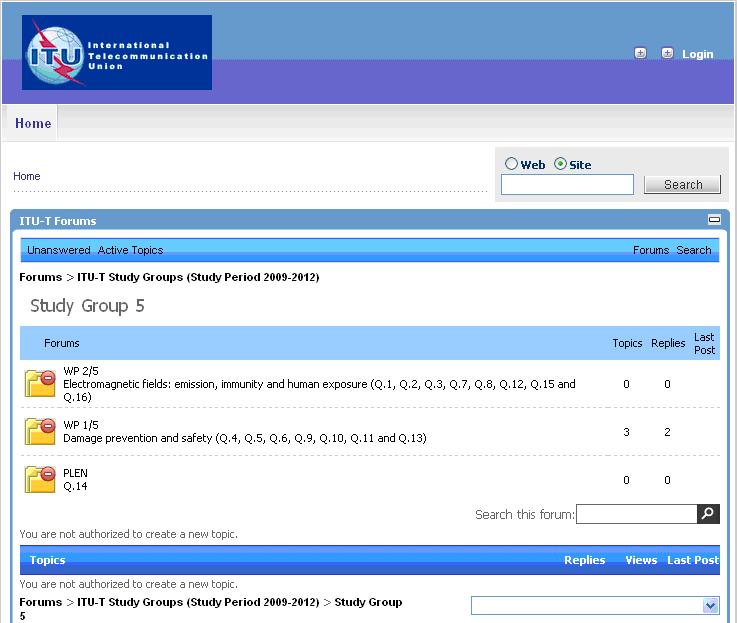Click Electromagnetic fields description text
The height and width of the screenshot is (623, 737).
[320, 391]
